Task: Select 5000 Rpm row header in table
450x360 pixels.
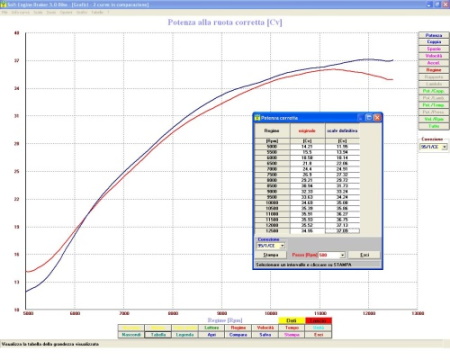Action: click(272, 146)
